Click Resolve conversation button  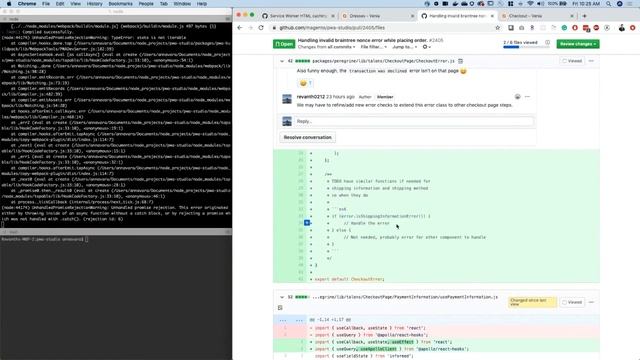(307, 138)
